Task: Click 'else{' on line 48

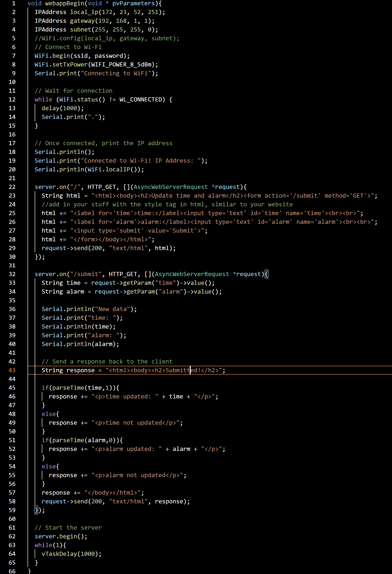Action: coord(50,414)
